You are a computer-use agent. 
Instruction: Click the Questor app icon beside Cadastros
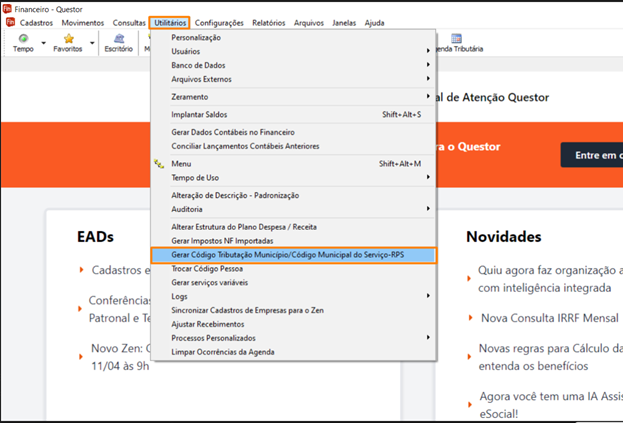coord(10,22)
